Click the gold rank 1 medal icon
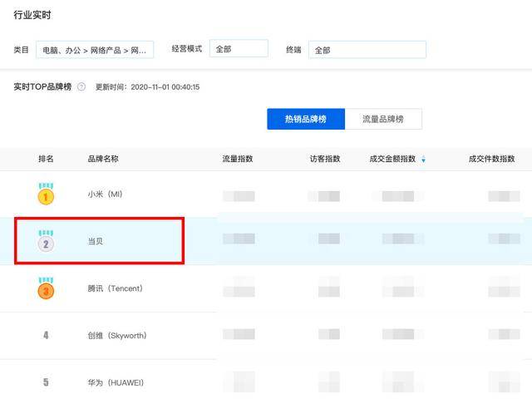This screenshot has width=532, height=399. click(x=46, y=194)
